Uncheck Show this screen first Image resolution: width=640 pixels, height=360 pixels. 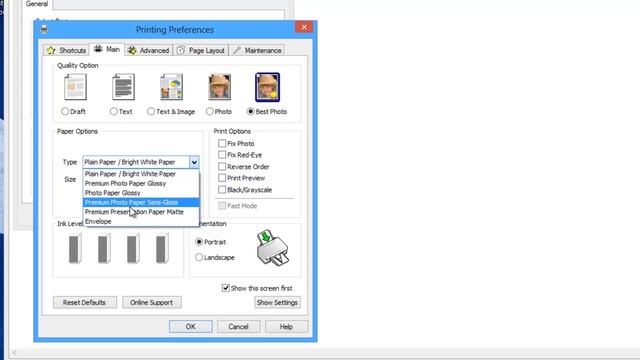pos(226,288)
